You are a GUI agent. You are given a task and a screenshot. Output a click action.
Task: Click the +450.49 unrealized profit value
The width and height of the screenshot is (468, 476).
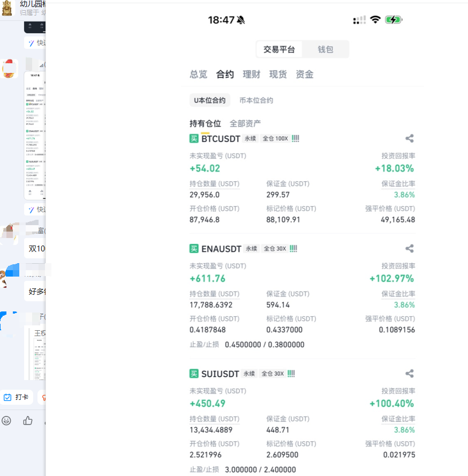coord(207,404)
